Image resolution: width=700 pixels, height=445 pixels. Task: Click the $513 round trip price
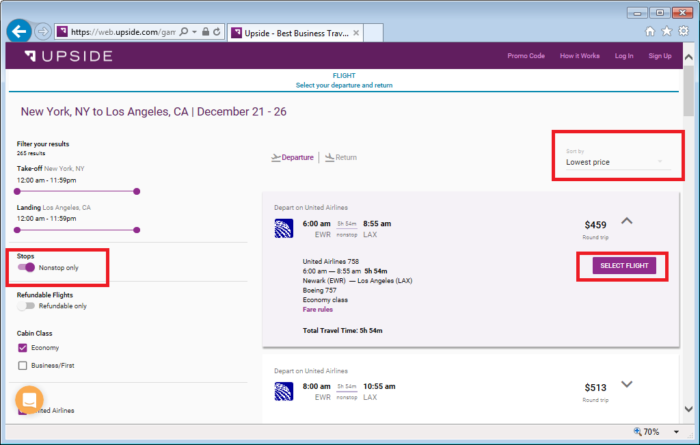tap(596, 388)
